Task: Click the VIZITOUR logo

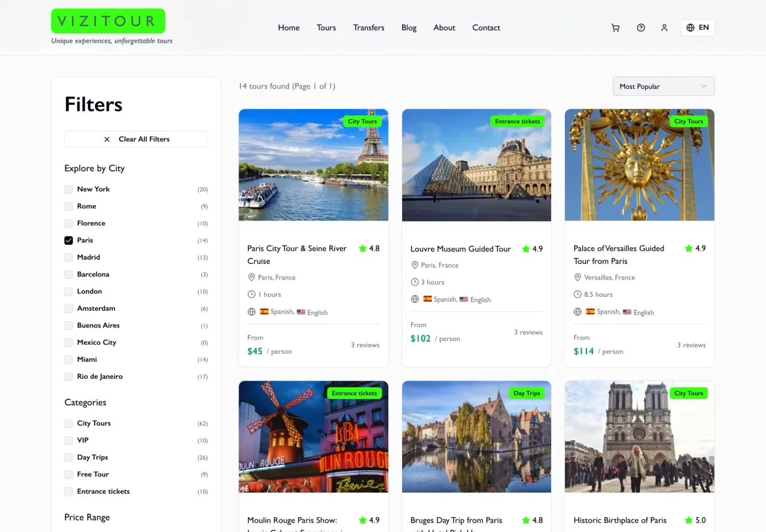Action: [x=108, y=21]
